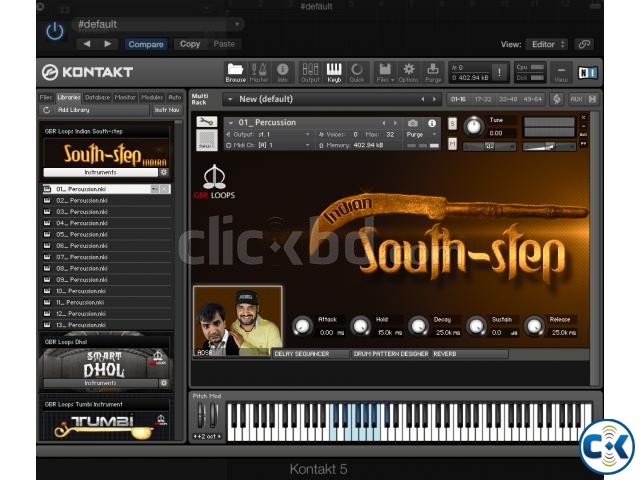Go to the next preset arrow

107,44
